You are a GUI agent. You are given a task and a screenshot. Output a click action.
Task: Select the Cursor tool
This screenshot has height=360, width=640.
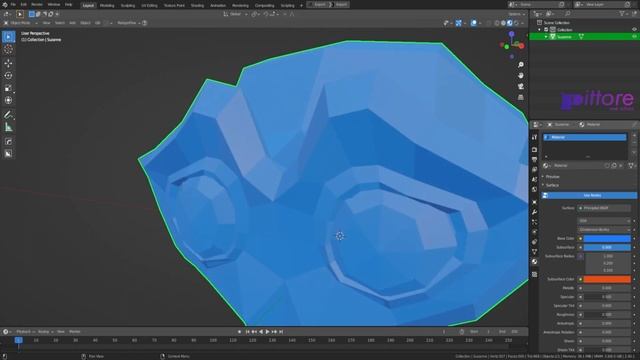8,49
